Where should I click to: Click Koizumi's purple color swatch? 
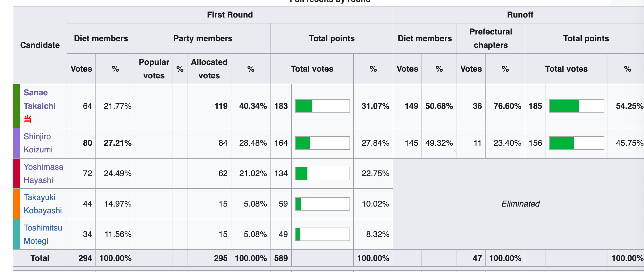16,143
